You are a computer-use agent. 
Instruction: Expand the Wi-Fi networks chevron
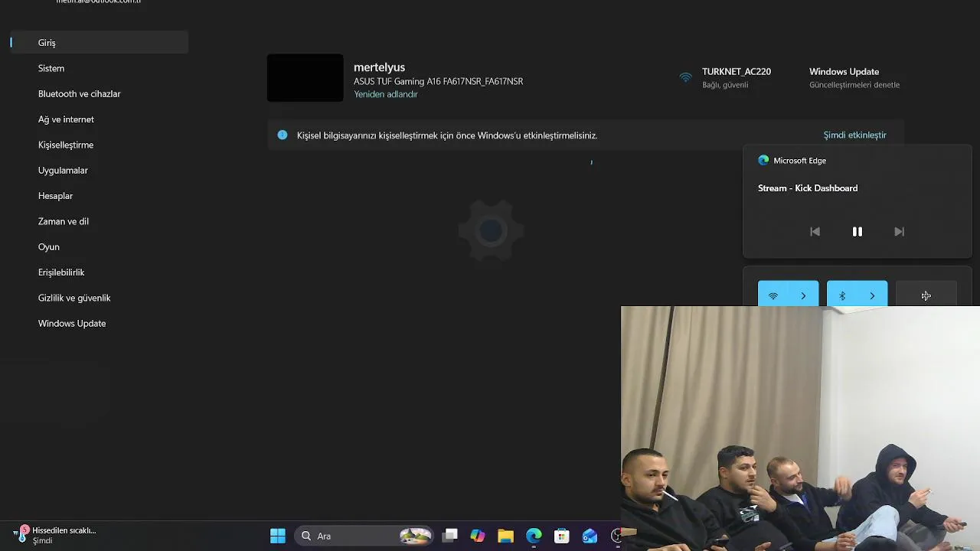803,295
